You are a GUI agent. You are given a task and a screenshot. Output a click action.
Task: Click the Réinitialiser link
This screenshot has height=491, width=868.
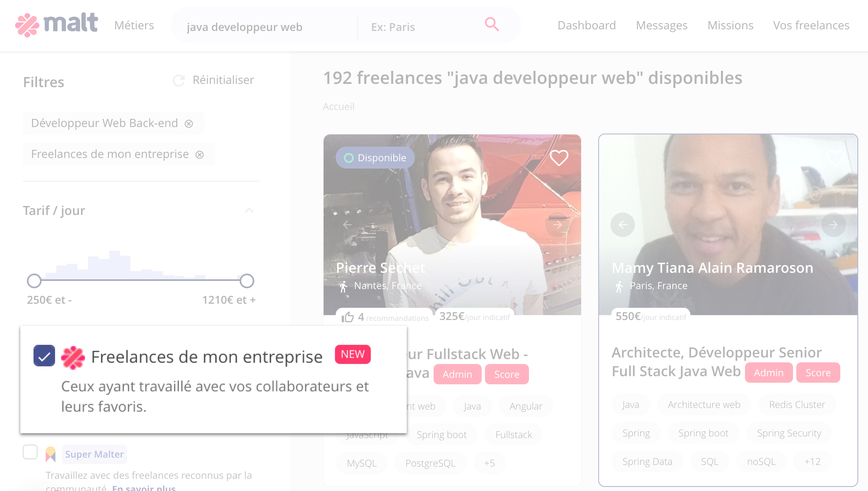[223, 80]
